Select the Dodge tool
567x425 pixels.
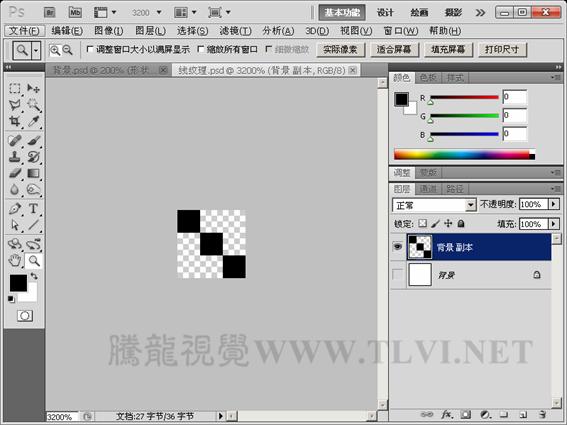point(33,190)
